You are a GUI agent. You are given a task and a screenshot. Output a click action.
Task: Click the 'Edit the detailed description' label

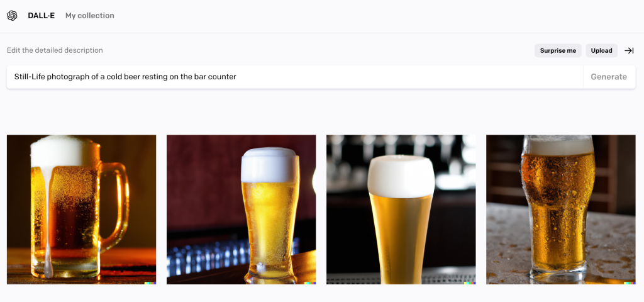click(55, 50)
